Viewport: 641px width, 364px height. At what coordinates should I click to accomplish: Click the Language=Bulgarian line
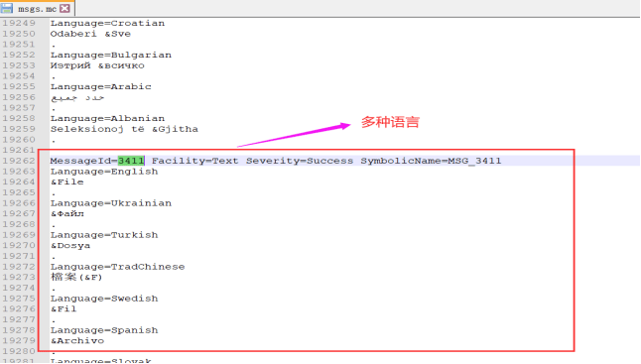(111, 56)
